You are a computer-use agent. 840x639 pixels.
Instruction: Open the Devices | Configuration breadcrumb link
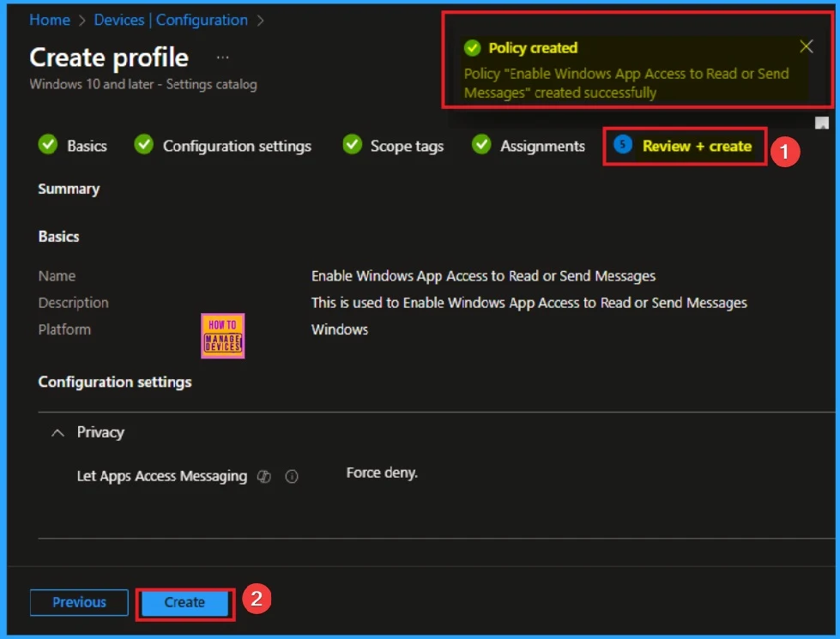click(171, 20)
